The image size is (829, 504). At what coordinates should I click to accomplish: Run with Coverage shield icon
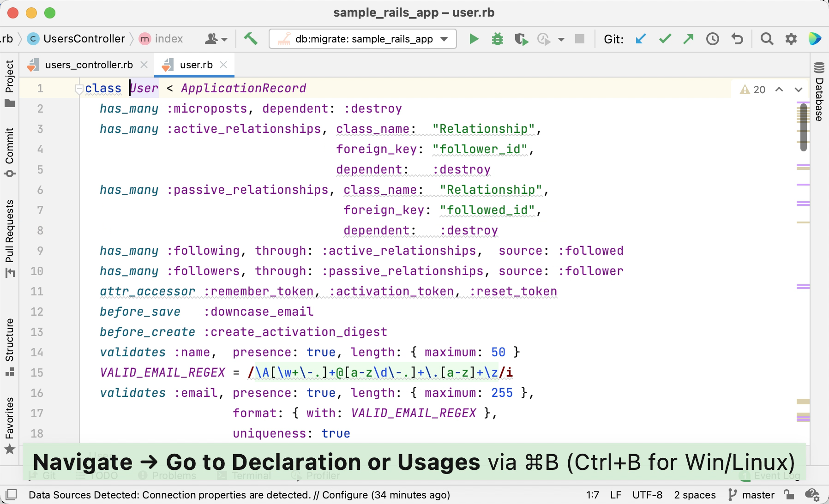pyautogui.click(x=521, y=39)
